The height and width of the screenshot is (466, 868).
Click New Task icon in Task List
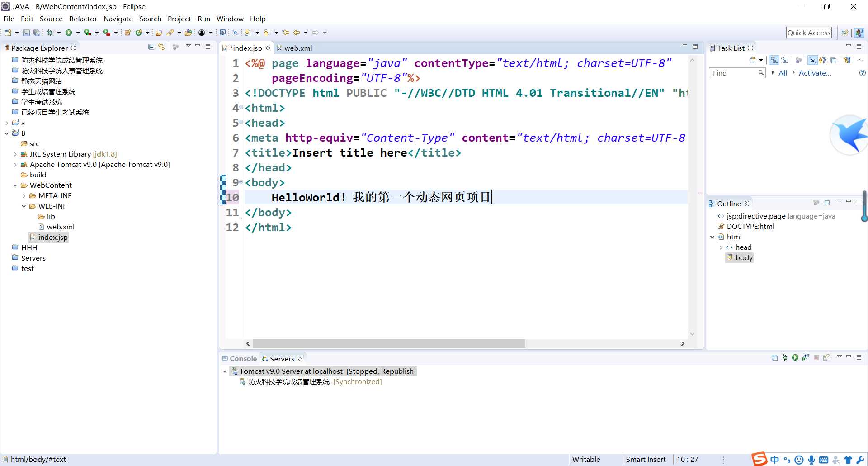point(752,60)
